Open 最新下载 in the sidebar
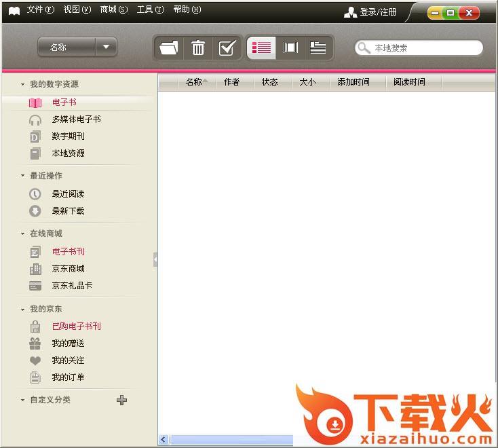Viewport: 498px width, 448px height. [69, 211]
